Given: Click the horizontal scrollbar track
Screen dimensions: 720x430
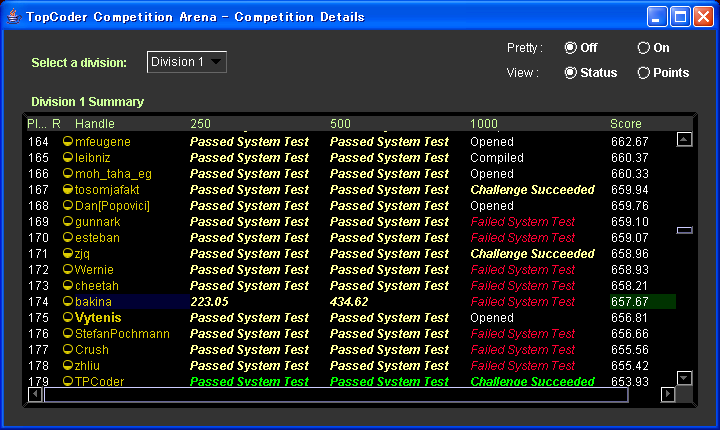Looking at the screenshot, I should (336, 394).
